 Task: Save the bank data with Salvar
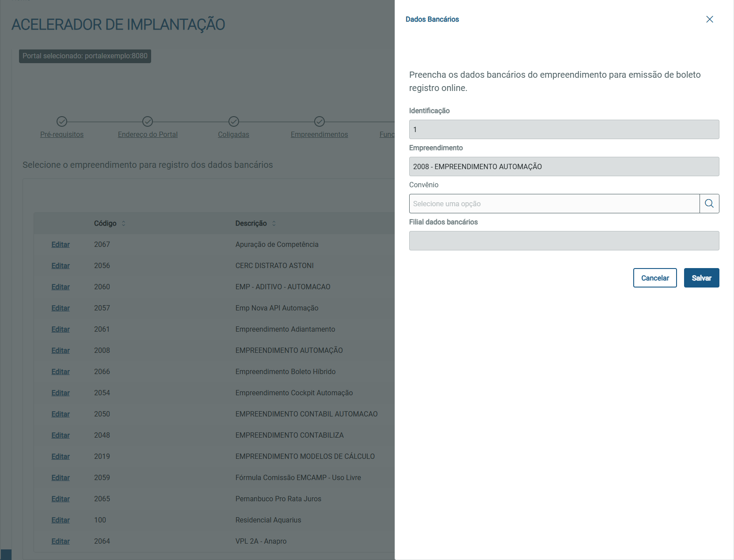pyautogui.click(x=701, y=278)
